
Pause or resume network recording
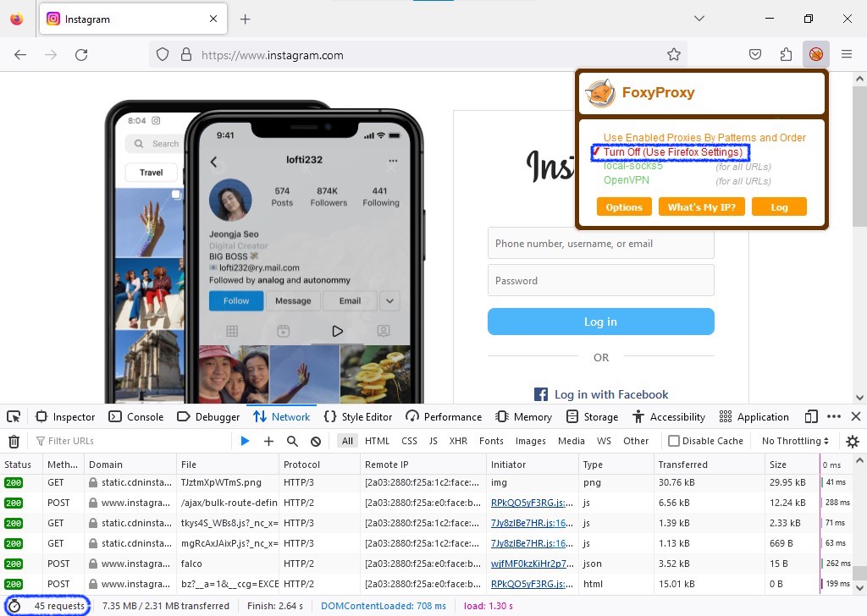click(245, 441)
